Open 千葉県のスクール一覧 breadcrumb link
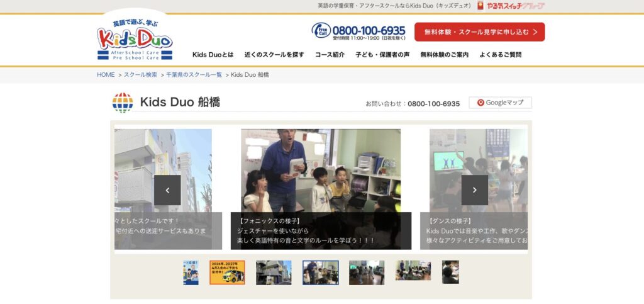Image resolution: width=644 pixels, height=304 pixels. [x=194, y=75]
